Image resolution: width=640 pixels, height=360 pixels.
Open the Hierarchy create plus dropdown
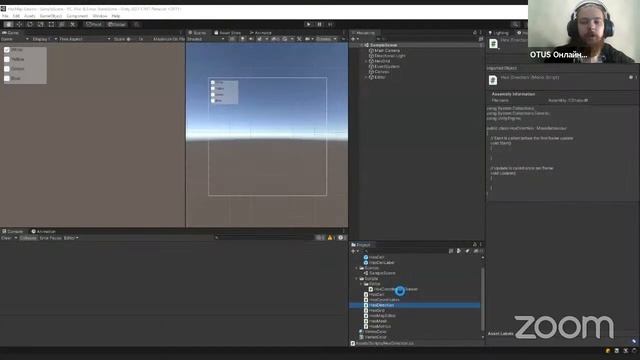pyautogui.click(x=355, y=39)
